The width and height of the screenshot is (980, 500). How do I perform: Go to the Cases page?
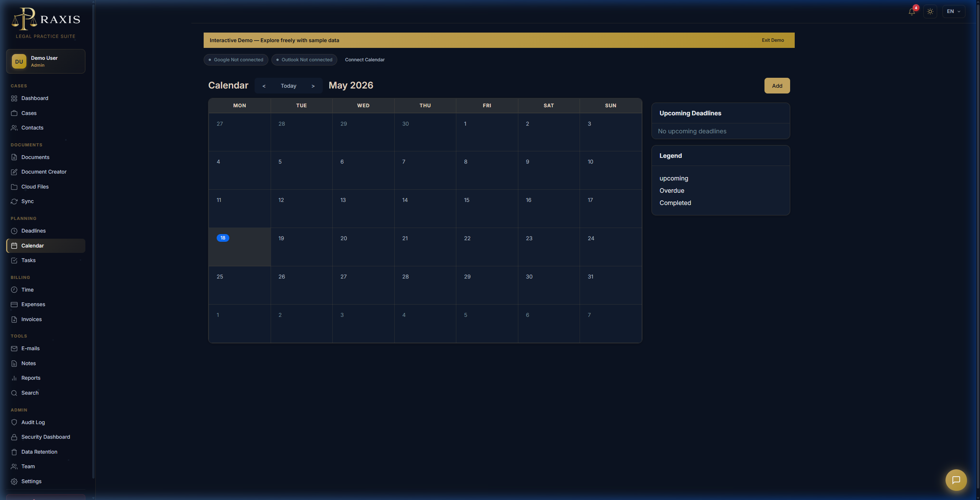click(46, 113)
